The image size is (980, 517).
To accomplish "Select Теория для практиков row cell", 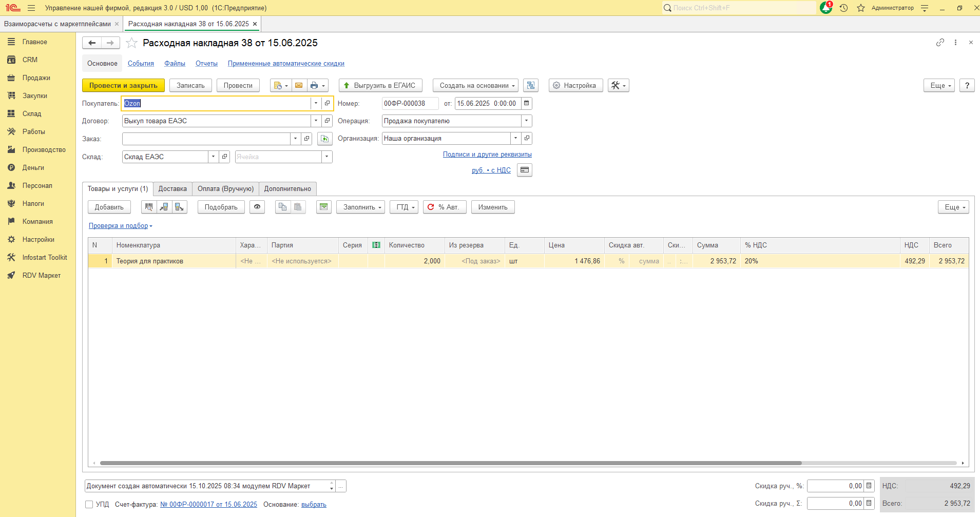I will (174, 261).
